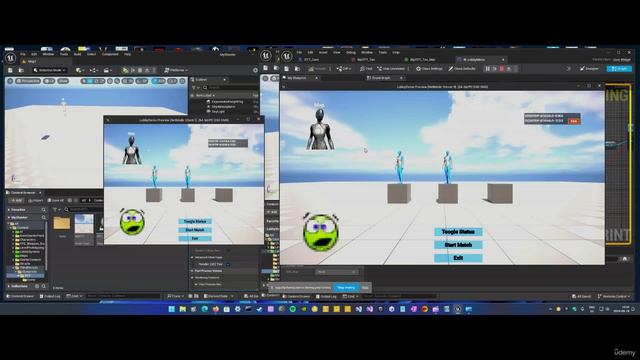640x360 pixels.
Task: Open File menu in the level editor
Action: point(23,54)
